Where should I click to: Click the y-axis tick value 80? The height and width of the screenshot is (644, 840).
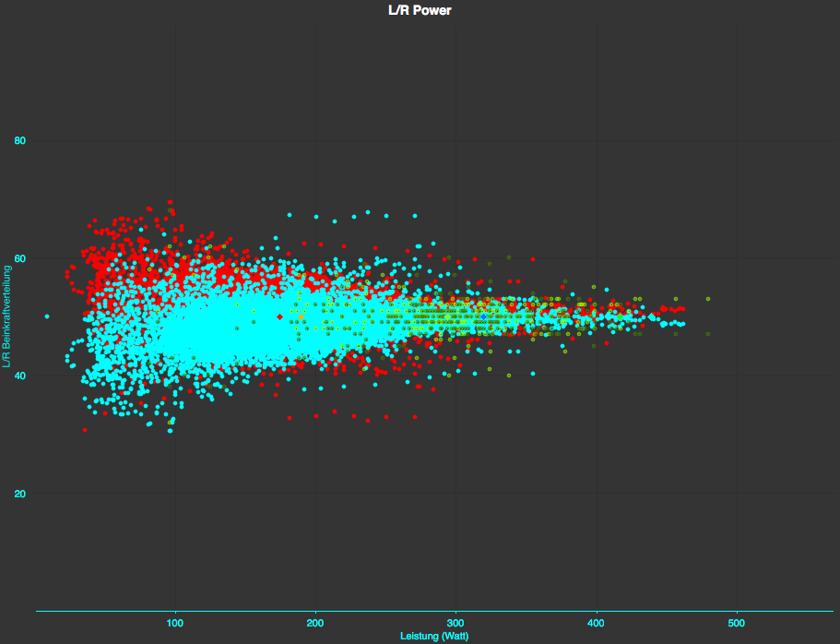[19, 140]
